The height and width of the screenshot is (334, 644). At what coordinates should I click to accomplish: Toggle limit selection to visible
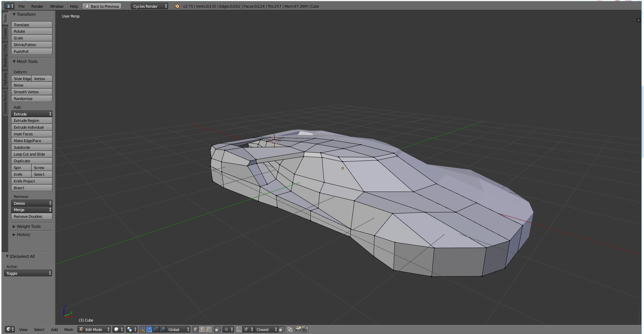click(x=217, y=329)
